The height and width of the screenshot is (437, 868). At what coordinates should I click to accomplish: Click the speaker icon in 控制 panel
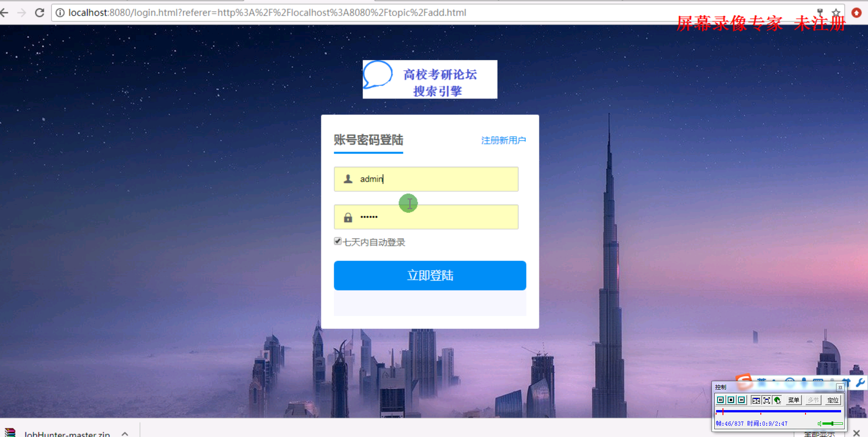click(x=819, y=424)
